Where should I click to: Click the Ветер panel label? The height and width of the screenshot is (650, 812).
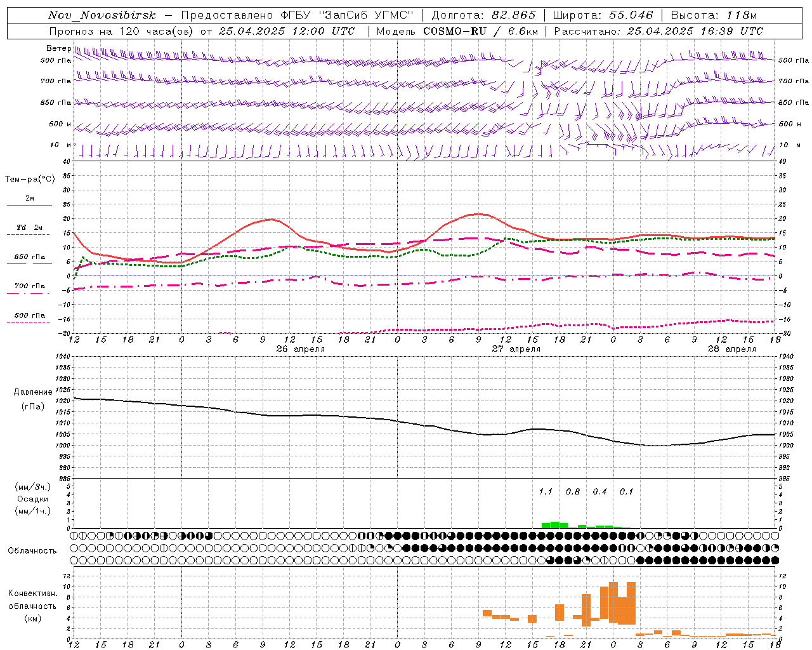coord(58,48)
